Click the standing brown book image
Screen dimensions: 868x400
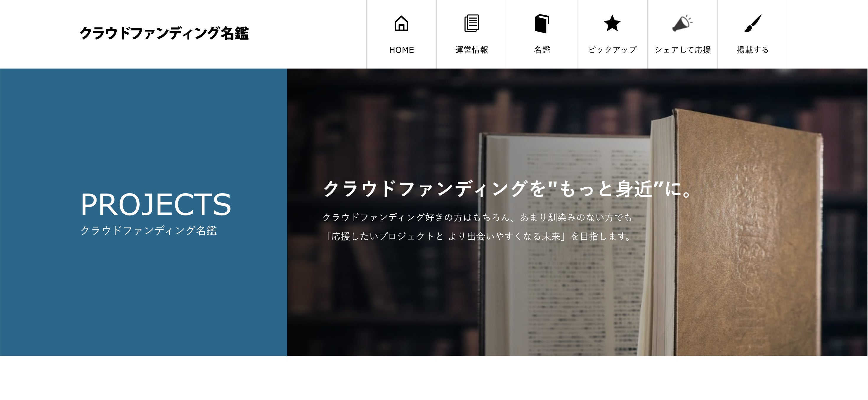point(736,233)
